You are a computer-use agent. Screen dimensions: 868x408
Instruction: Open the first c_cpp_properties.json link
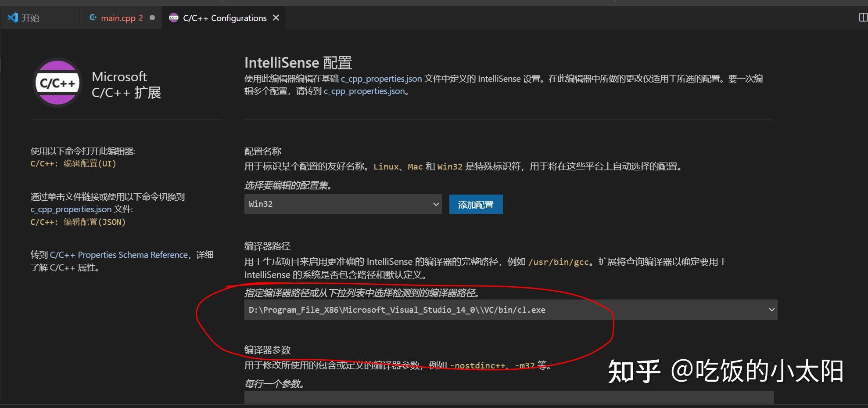(x=381, y=79)
